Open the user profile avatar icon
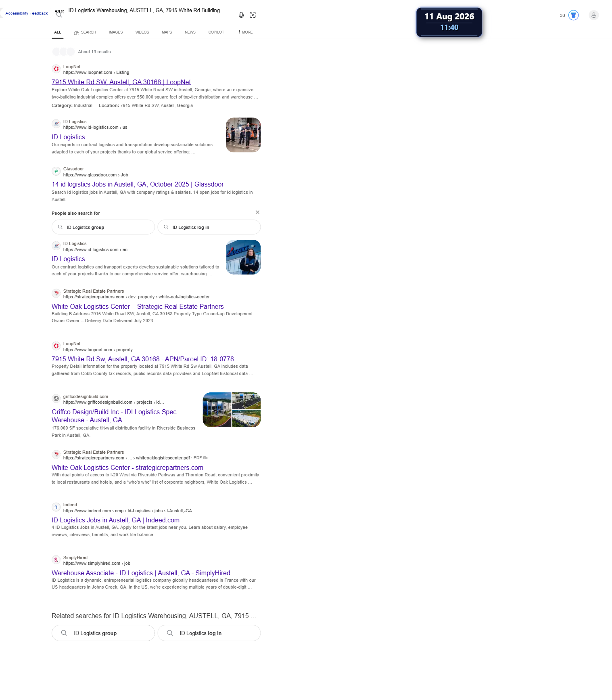Viewport: 612px width, 700px height. pyautogui.click(x=593, y=15)
